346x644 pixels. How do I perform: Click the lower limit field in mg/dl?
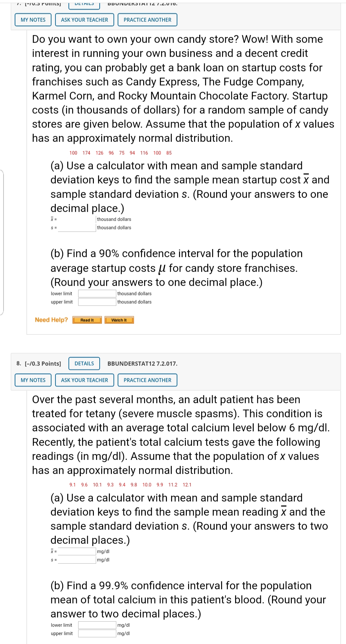tap(97, 625)
